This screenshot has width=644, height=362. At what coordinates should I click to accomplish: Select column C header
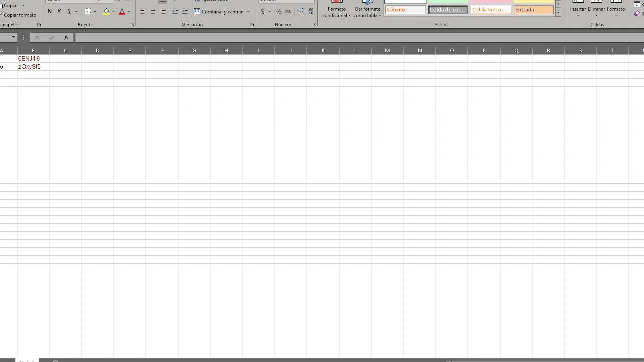(65, 50)
